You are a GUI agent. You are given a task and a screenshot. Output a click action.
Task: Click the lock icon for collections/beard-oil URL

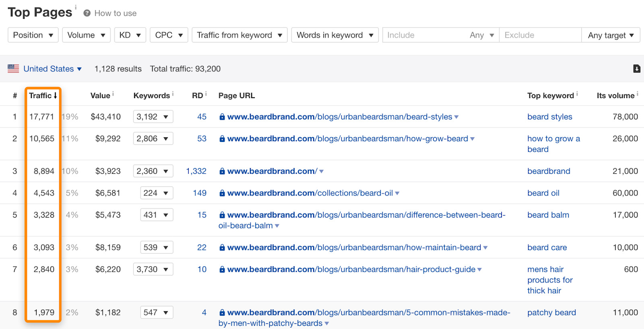[222, 193]
